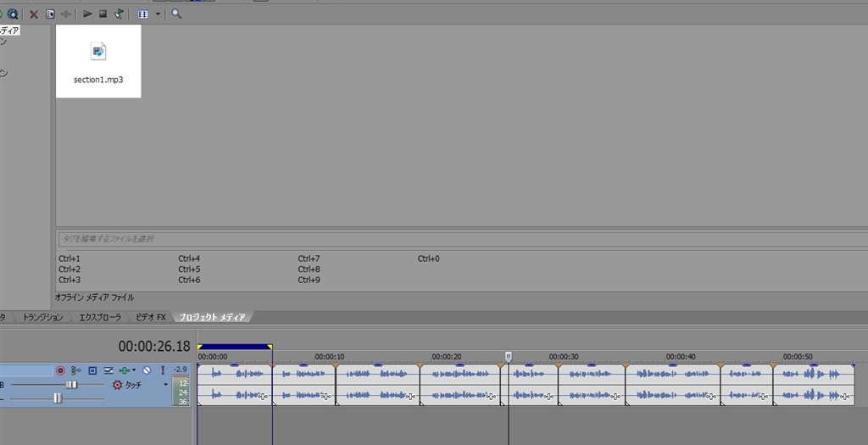Open the タッチ automation mode dropdown
The image size is (868, 445).
pos(165,385)
